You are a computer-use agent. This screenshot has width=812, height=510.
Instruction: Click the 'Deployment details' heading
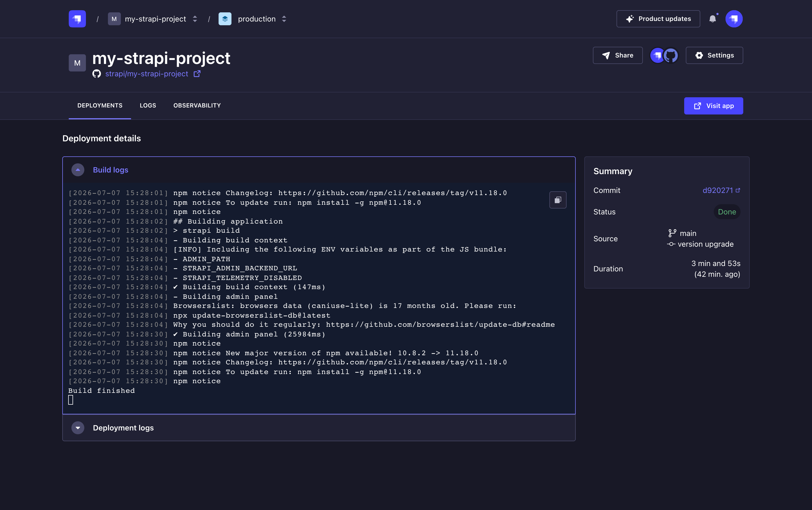point(102,138)
